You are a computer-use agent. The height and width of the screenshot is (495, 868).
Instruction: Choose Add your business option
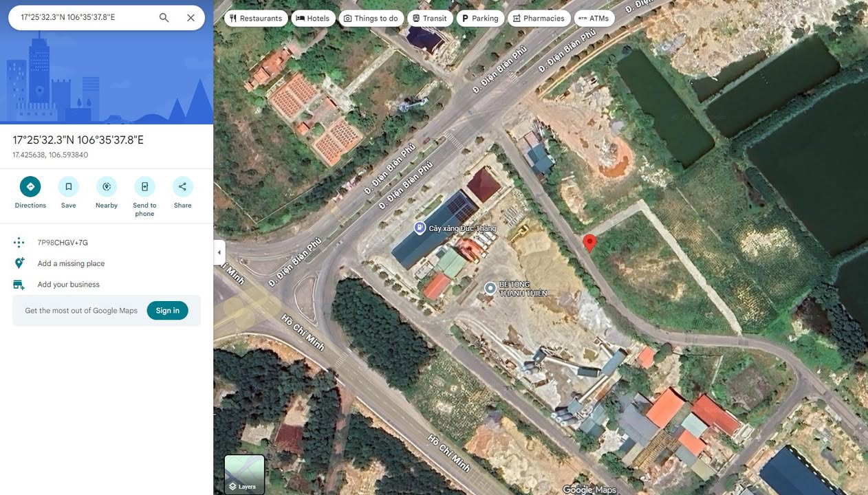click(68, 285)
